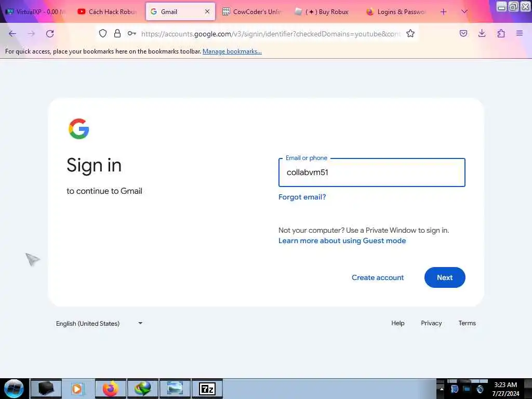This screenshot has height=399, width=532.
Task: Launch the media player taskbar icon
Action: point(77,389)
